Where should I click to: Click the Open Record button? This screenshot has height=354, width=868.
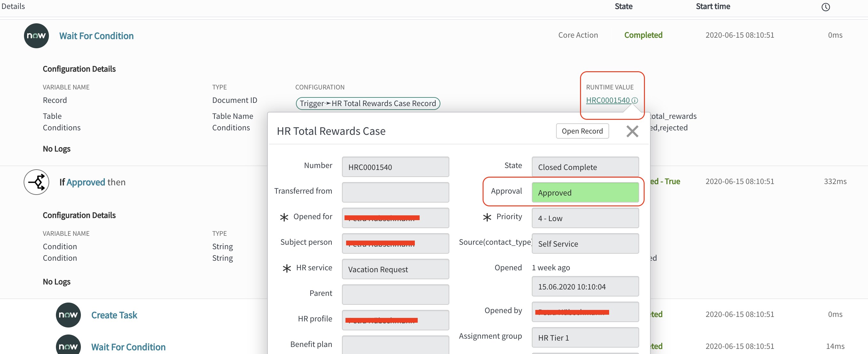pos(582,131)
